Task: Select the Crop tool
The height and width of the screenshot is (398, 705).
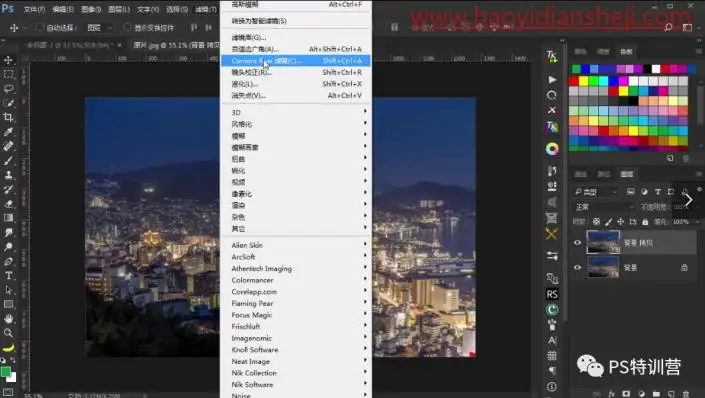Action: [8, 117]
